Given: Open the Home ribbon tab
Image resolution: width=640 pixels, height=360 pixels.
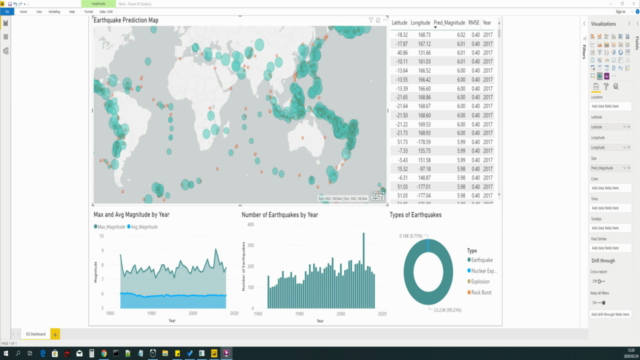Looking at the screenshot, I should click(24, 12).
